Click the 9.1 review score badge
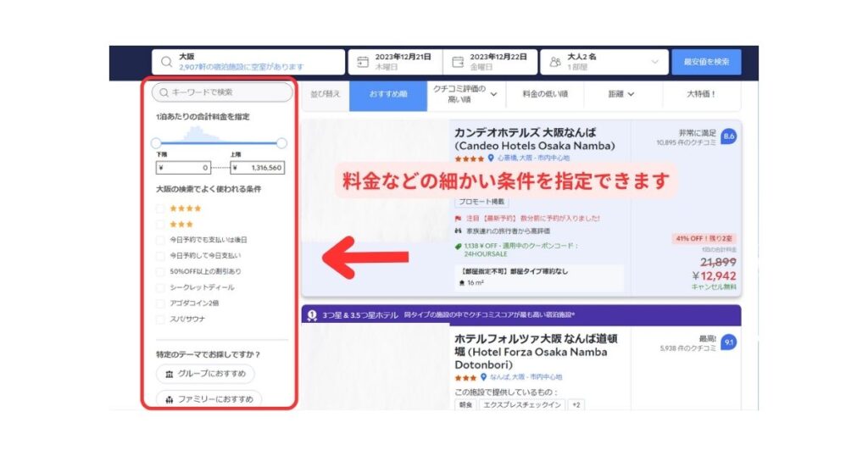 click(728, 342)
